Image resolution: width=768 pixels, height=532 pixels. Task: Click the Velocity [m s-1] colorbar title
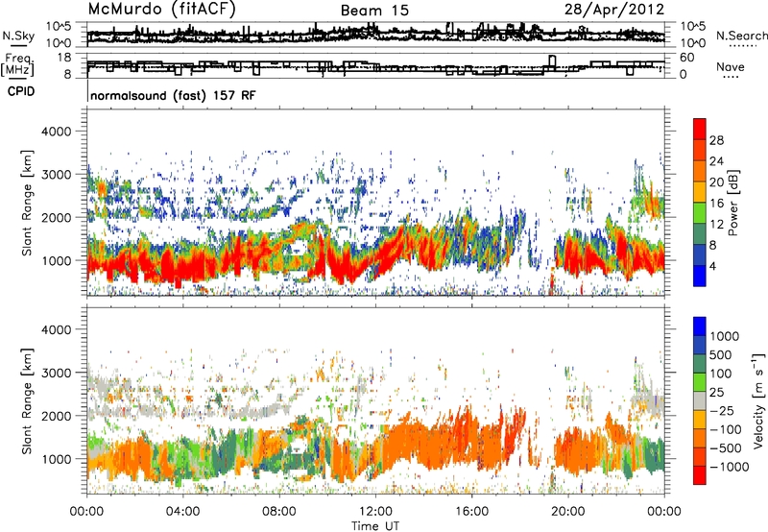coord(758,400)
